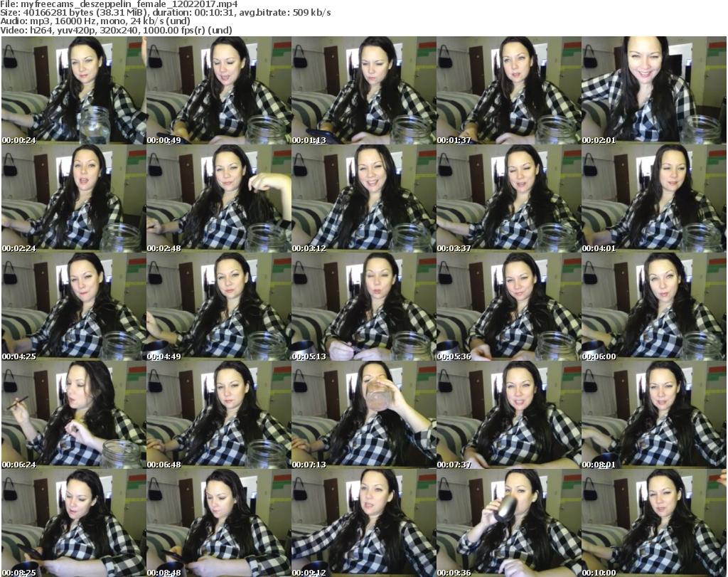Open the frame labeled 00:01:13
Image resolution: width=728 pixels, height=577 pixels.
[x=363, y=90]
